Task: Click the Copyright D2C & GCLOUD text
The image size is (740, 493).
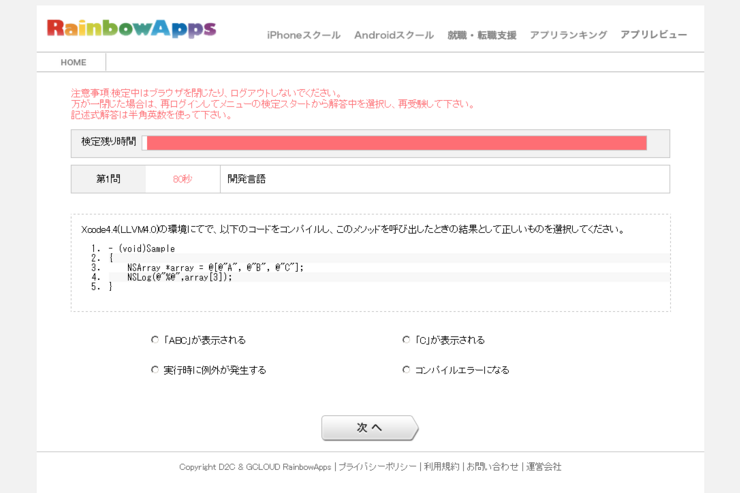Action: click(255, 467)
